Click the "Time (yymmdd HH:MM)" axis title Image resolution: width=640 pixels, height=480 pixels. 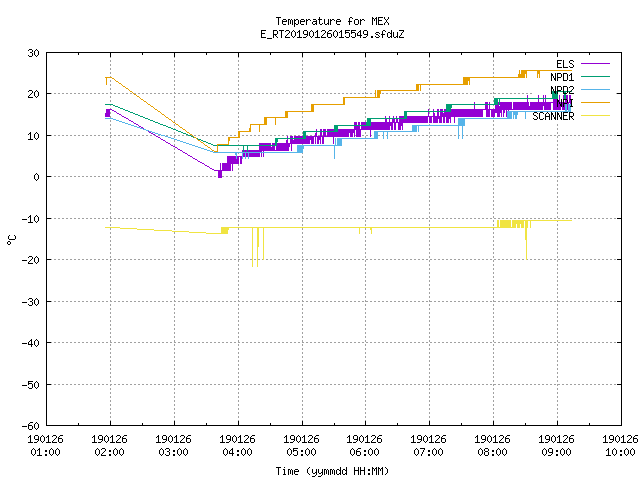click(x=332, y=471)
